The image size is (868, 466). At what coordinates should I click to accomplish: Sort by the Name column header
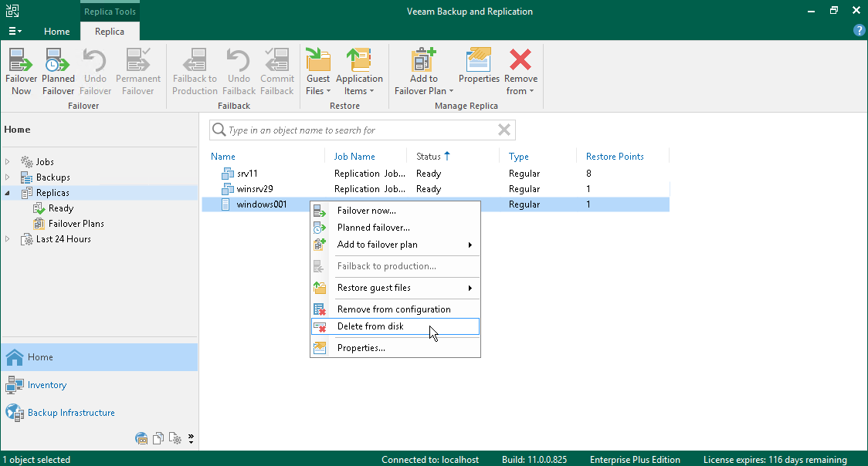pyautogui.click(x=222, y=157)
